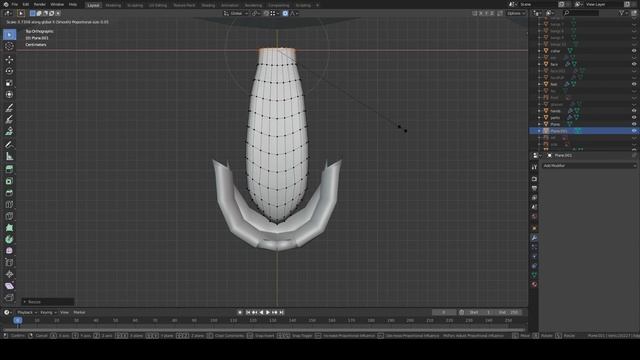Open the Render properties tab
This screenshot has height=360, width=640.
pyautogui.click(x=534, y=179)
